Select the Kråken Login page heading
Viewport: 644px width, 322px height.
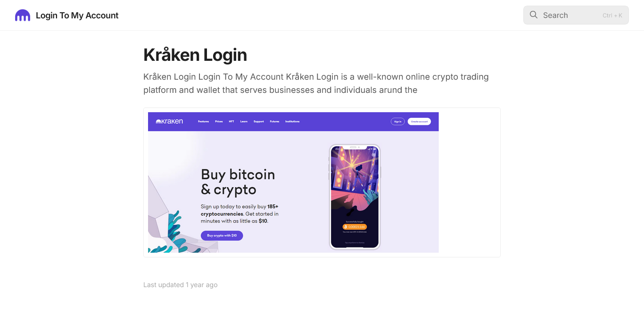pos(195,55)
